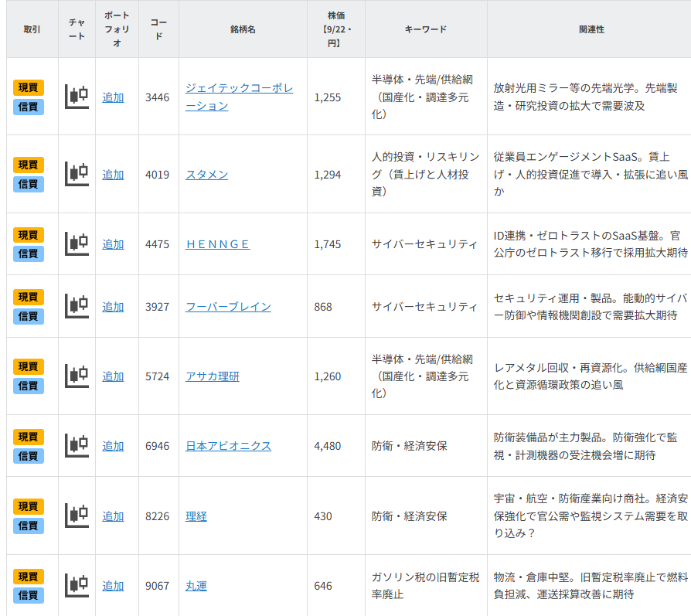Select 信買 for 日本アビオニクス
This screenshot has height=616, width=691.
[x=29, y=456]
